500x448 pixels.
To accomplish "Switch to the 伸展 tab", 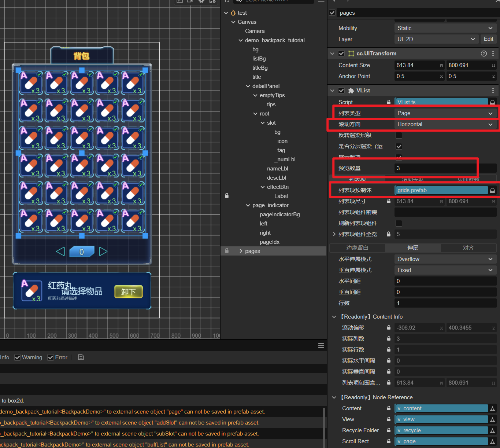I will coord(413,248).
